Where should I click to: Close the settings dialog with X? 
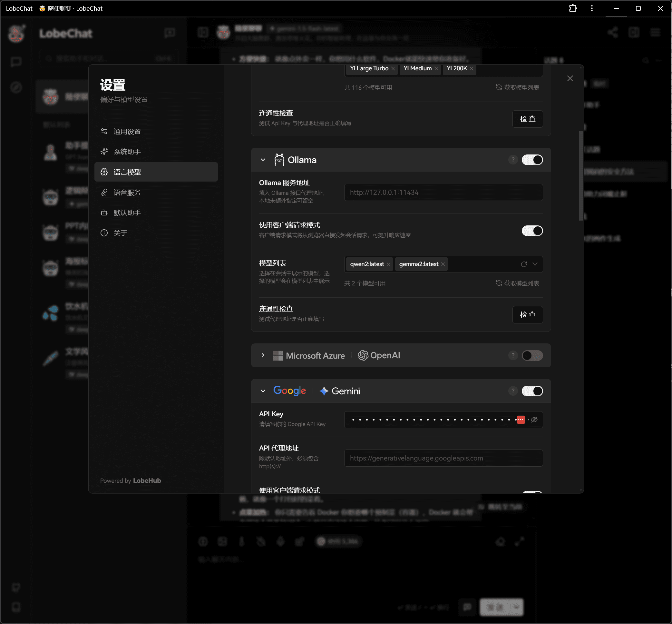[570, 78]
